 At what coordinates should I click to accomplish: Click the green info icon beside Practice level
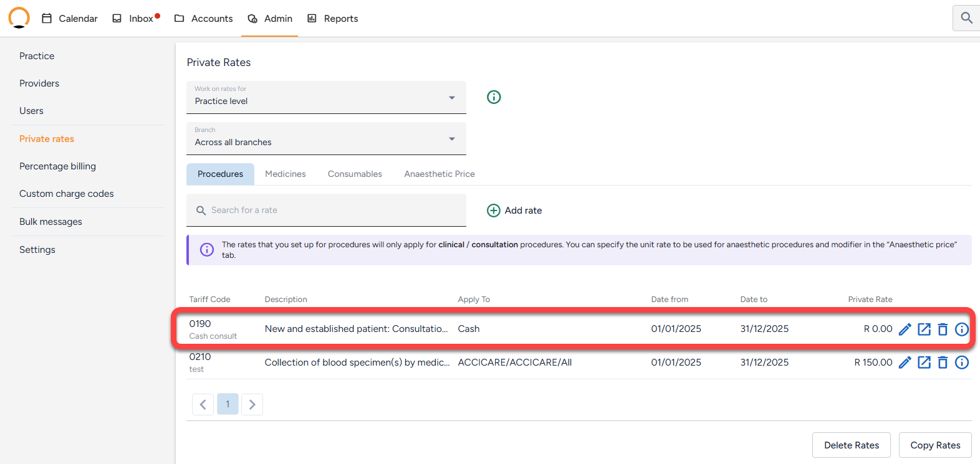pyautogui.click(x=494, y=97)
